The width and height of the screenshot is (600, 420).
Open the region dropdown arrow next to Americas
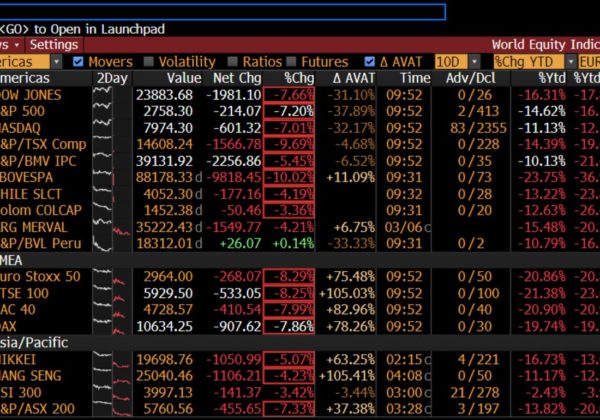(x=57, y=62)
